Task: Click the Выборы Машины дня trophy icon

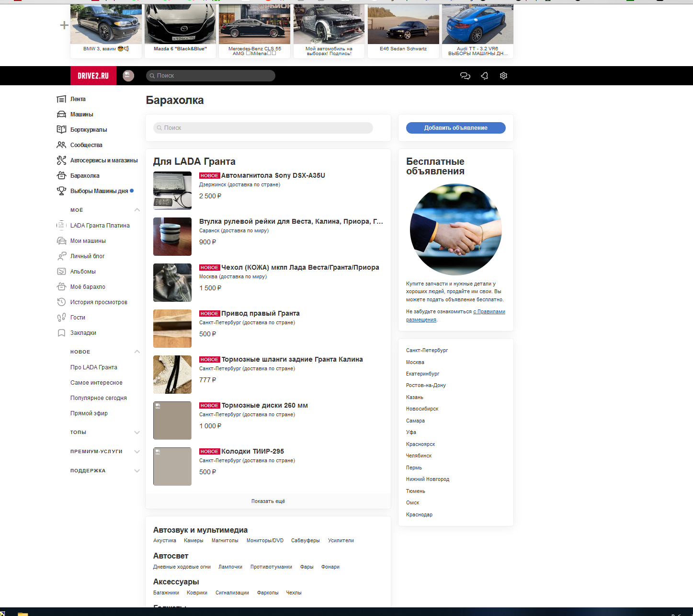Action: point(61,191)
